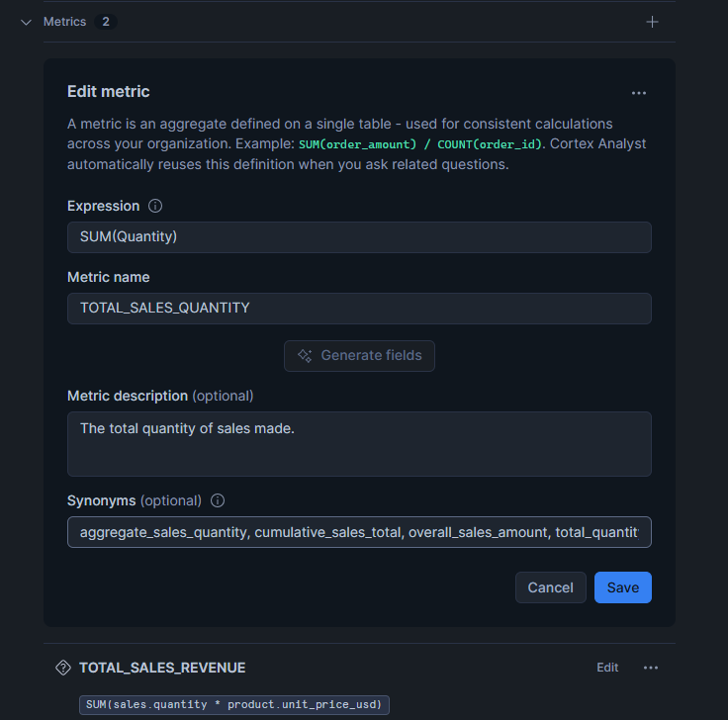Click the Metrics section label
Viewport: 728px width, 720px height.
(64, 22)
